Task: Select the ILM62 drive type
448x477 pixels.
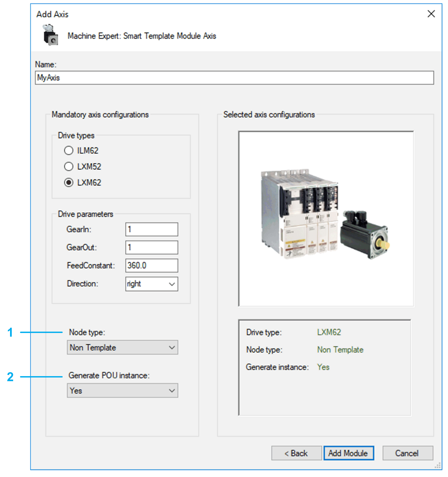Action: [x=69, y=150]
